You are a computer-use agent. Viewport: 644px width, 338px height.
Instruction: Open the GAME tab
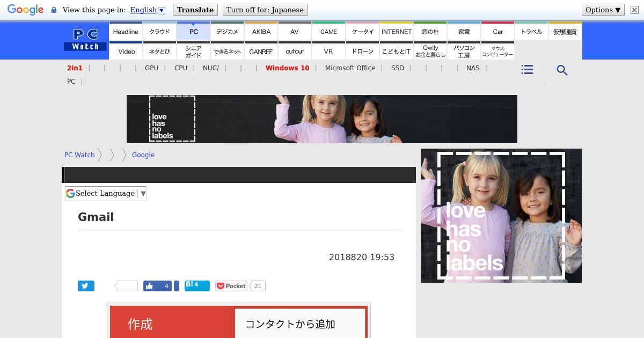pyautogui.click(x=329, y=32)
